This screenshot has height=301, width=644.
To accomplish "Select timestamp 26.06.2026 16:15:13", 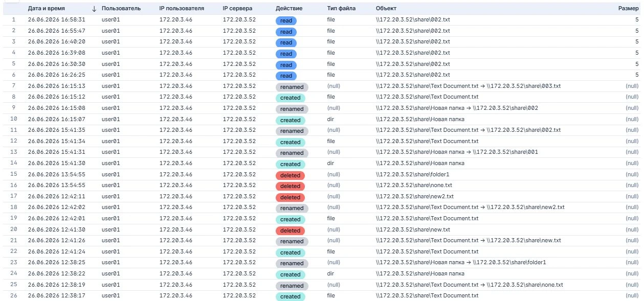I will click(56, 86).
